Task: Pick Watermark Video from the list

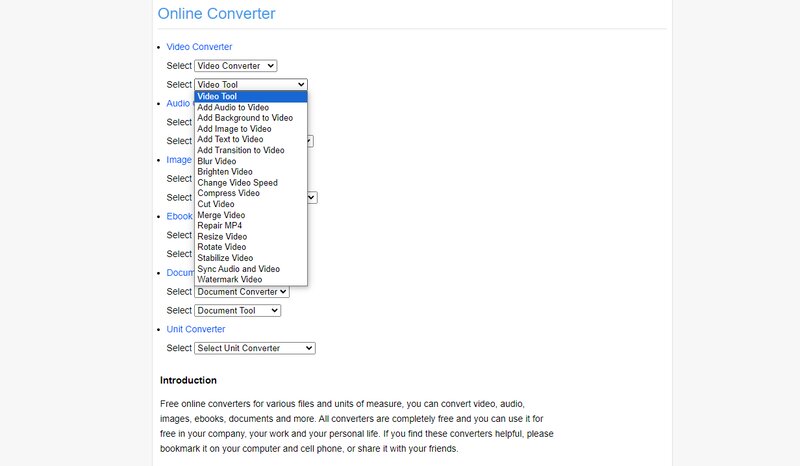Action: click(251, 279)
